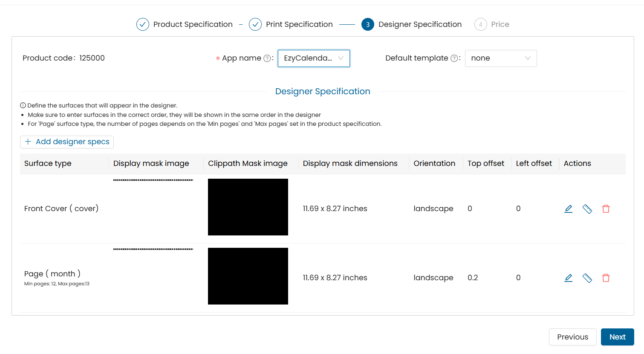Open the App name EzyCalendar dropdown
644x354 pixels.
click(314, 58)
